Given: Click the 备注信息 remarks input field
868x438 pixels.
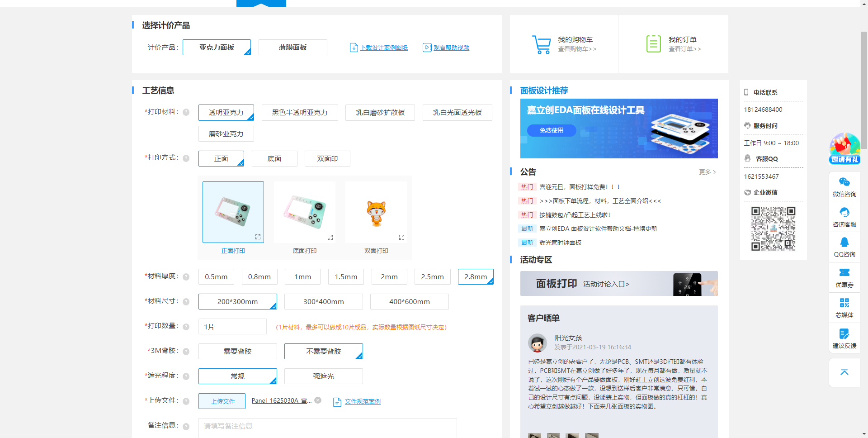Looking at the screenshot, I should tap(327, 428).
